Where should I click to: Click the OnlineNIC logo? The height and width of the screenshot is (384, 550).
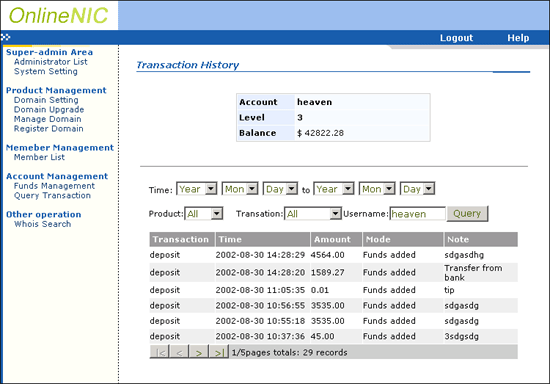(x=59, y=15)
